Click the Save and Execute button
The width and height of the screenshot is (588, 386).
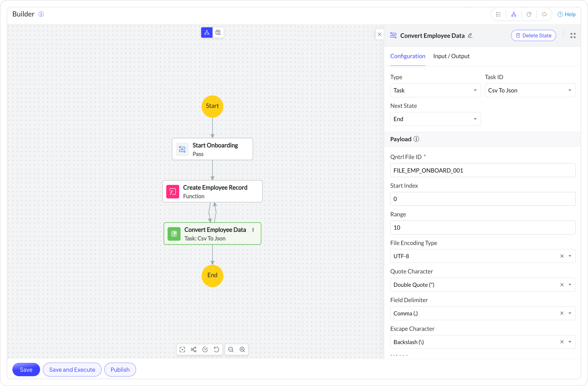[72, 369]
